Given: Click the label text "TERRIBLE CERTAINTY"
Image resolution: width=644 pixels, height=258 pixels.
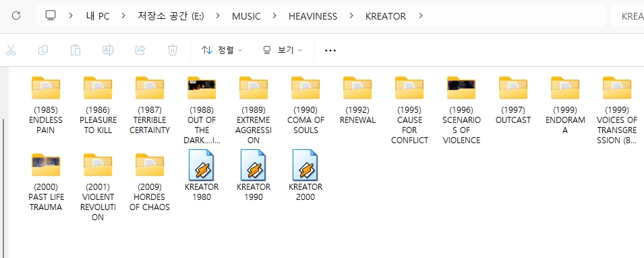Looking at the screenshot, I should (150, 125).
